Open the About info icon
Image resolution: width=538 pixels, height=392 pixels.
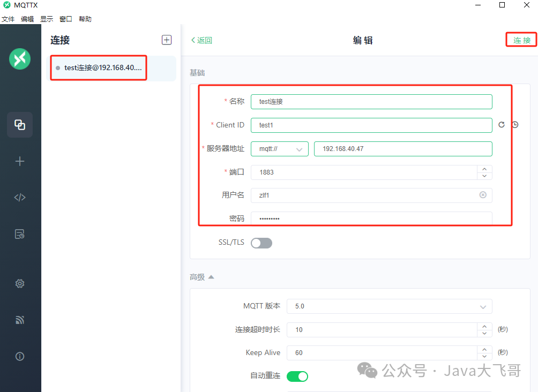[x=20, y=356]
